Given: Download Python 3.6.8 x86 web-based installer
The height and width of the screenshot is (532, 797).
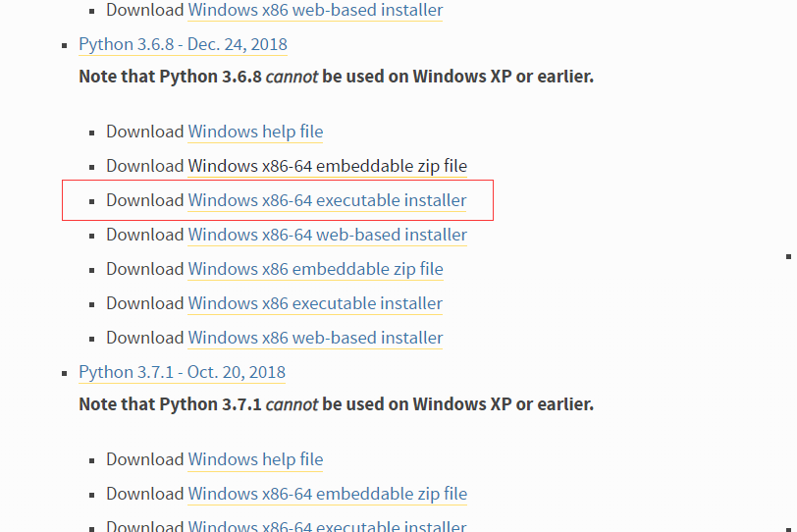Looking at the screenshot, I should click(x=315, y=339).
